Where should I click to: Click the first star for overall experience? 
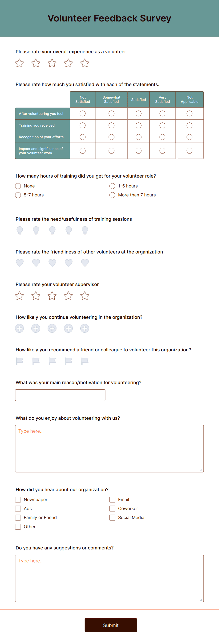[x=20, y=63]
